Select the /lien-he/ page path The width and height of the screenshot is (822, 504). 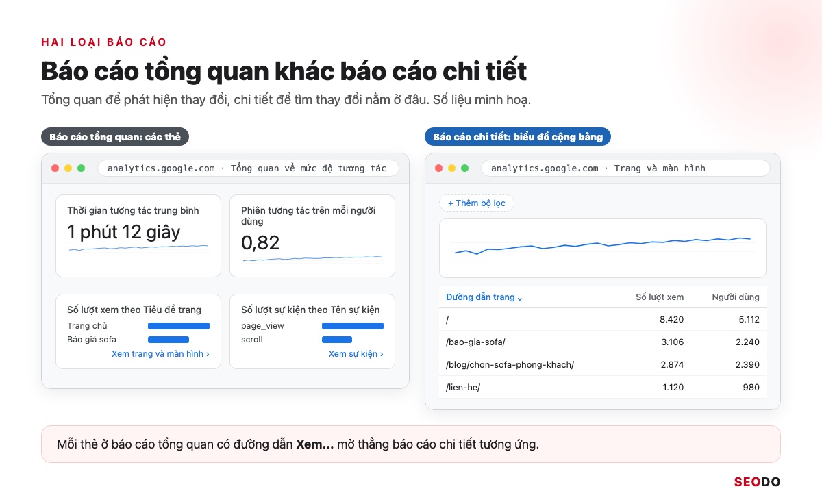[x=463, y=387]
